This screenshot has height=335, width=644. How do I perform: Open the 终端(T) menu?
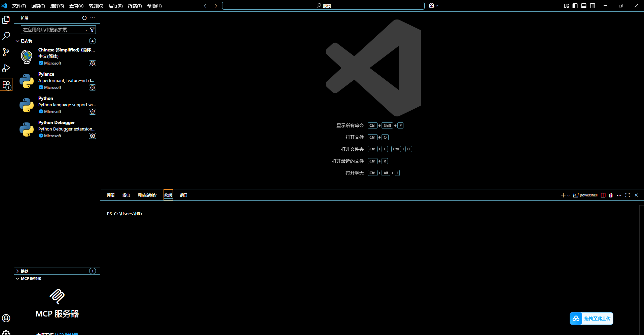pyautogui.click(x=135, y=6)
